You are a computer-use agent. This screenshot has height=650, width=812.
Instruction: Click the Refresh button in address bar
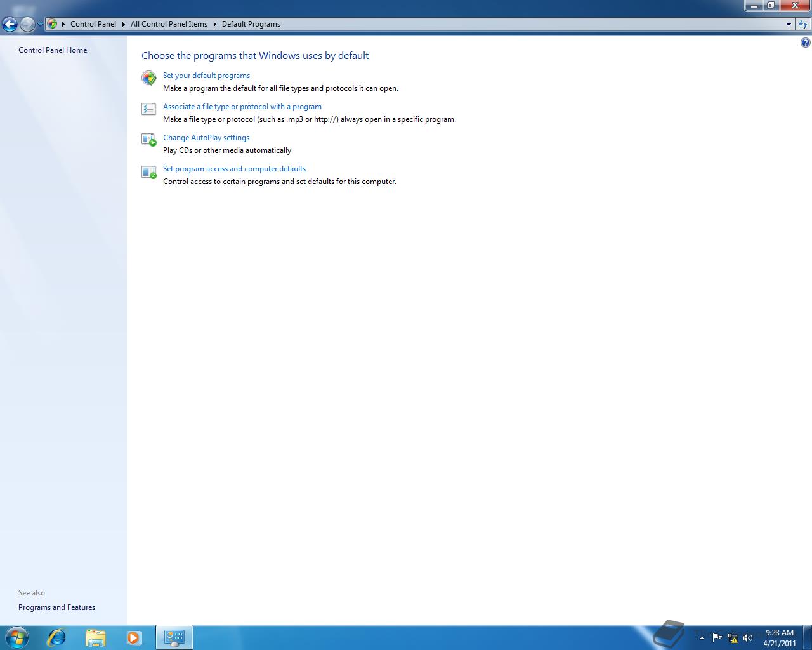[x=803, y=25]
